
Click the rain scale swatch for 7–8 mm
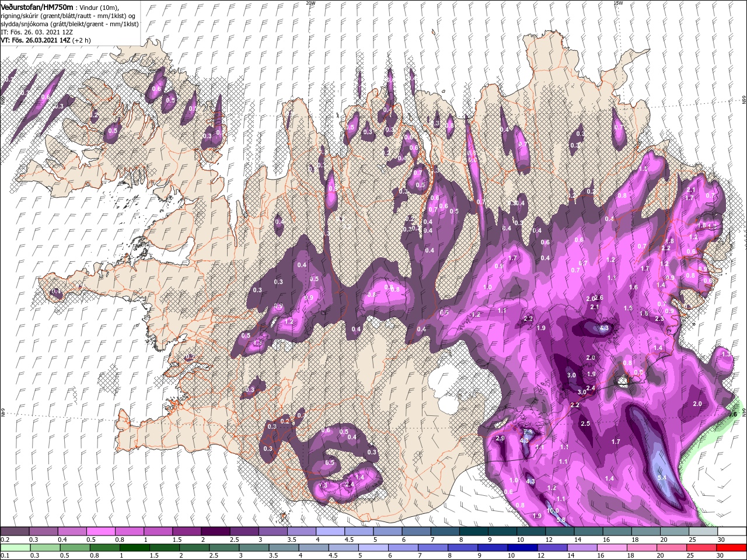coord(432,548)
